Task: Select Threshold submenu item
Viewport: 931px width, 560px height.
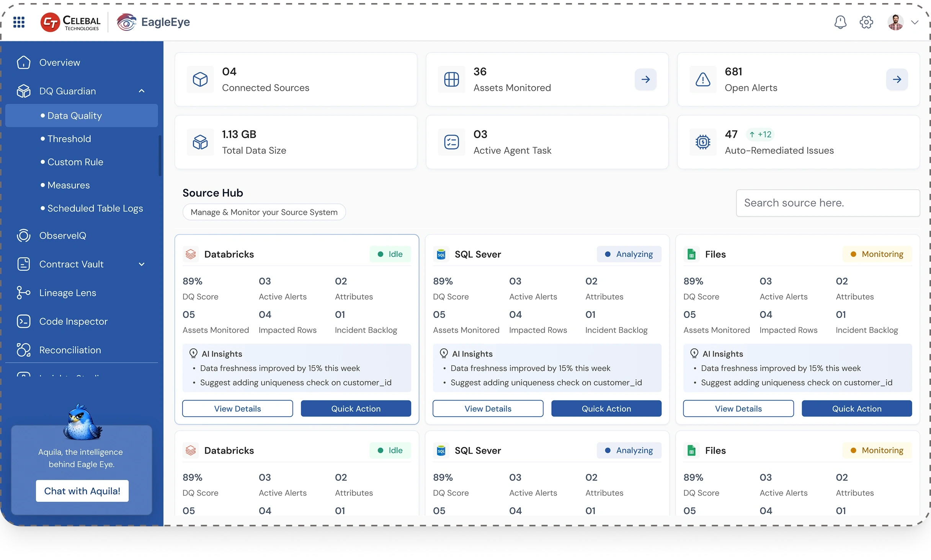Action: (69, 139)
